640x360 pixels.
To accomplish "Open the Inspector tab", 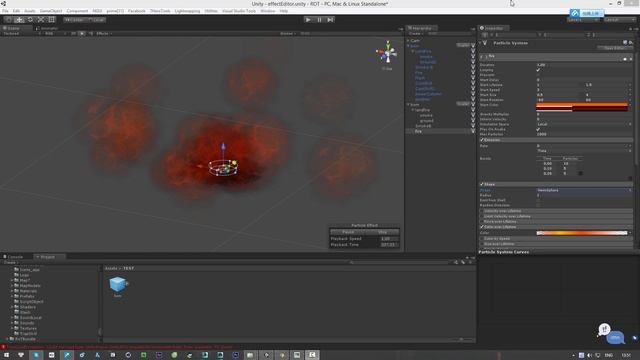I will (x=493, y=28).
